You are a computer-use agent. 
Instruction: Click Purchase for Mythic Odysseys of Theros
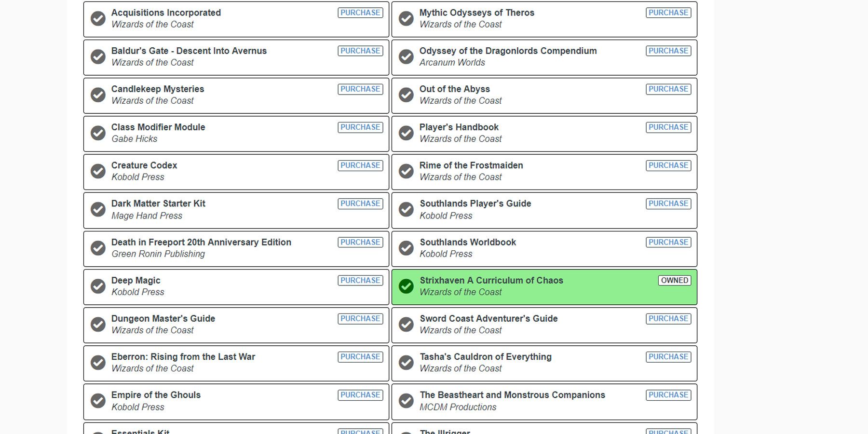click(668, 13)
